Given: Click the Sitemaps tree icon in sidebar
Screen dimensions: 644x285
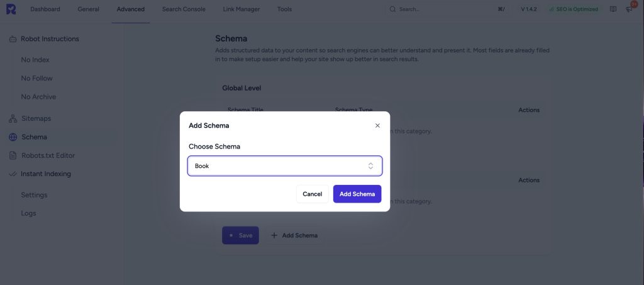Looking at the screenshot, I should (x=13, y=118).
